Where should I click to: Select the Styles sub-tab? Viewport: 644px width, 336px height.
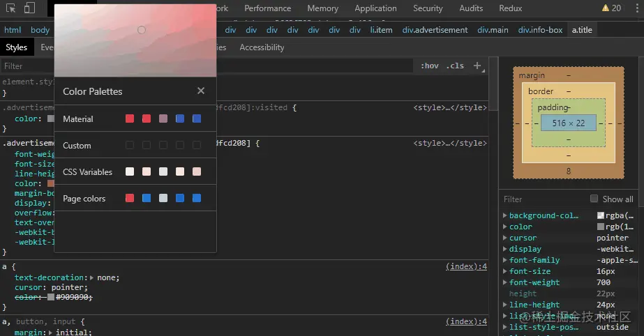click(x=17, y=47)
